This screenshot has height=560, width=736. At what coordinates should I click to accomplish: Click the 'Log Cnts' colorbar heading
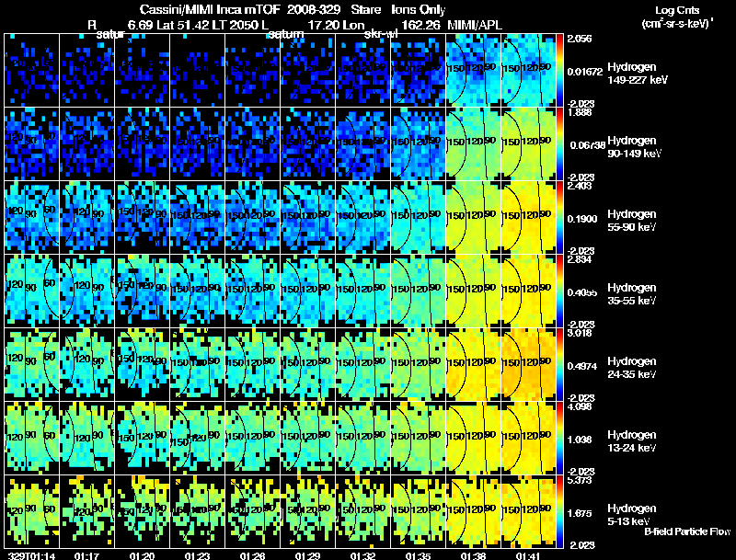(x=677, y=10)
